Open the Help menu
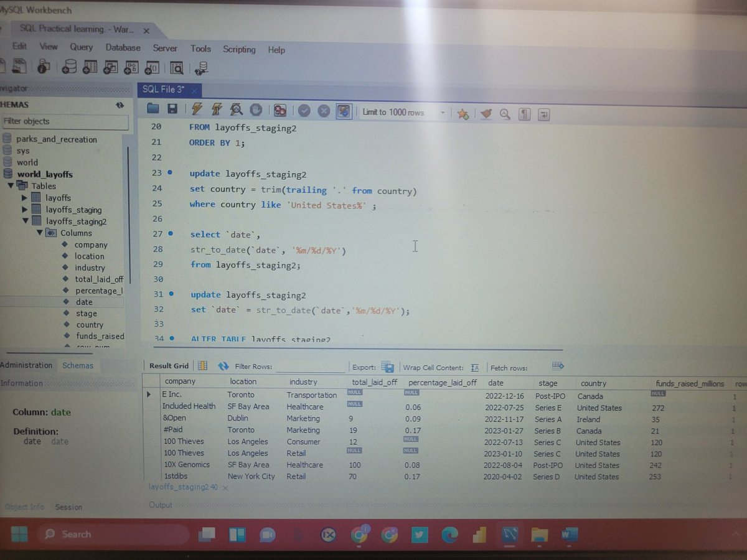The height and width of the screenshot is (560, 747). (x=276, y=50)
